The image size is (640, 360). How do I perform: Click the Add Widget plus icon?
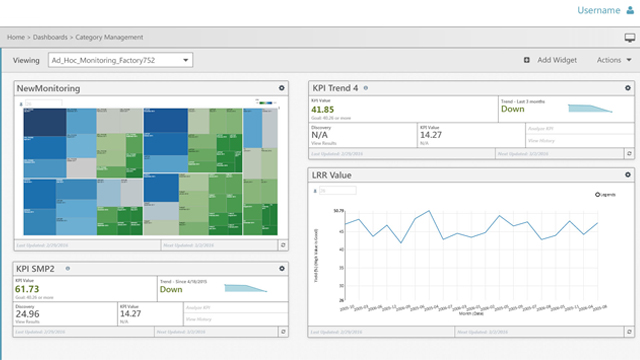(527, 60)
